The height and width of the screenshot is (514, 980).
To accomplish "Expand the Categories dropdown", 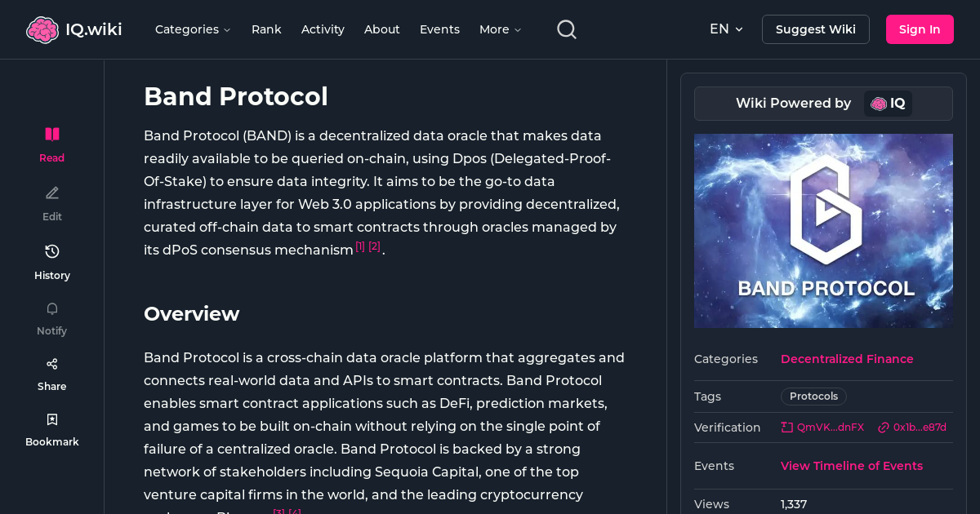I will [193, 29].
